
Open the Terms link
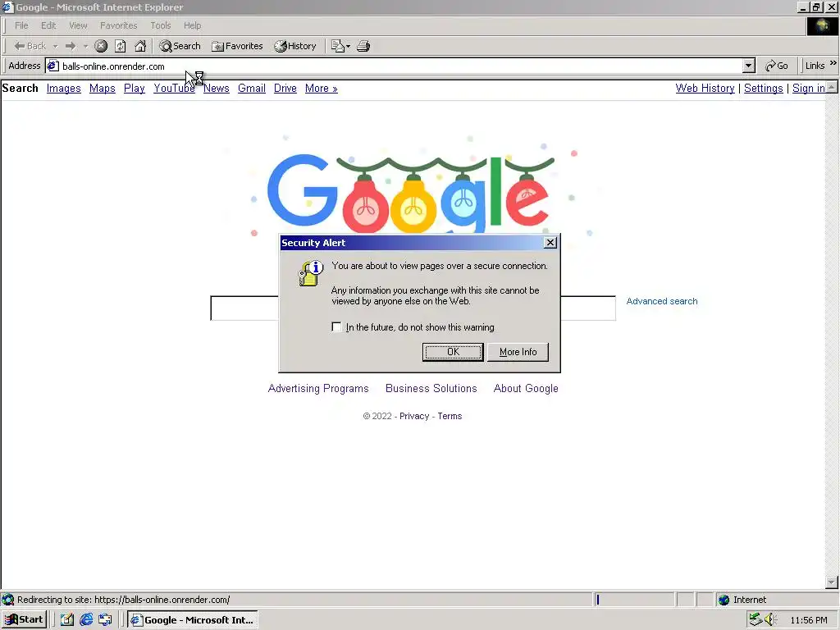tap(450, 416)
